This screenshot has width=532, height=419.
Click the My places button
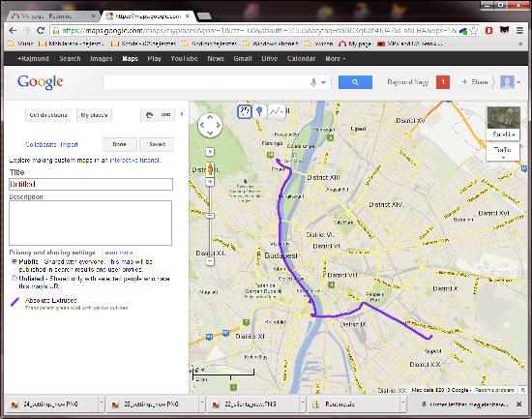[x=94, y=115]
